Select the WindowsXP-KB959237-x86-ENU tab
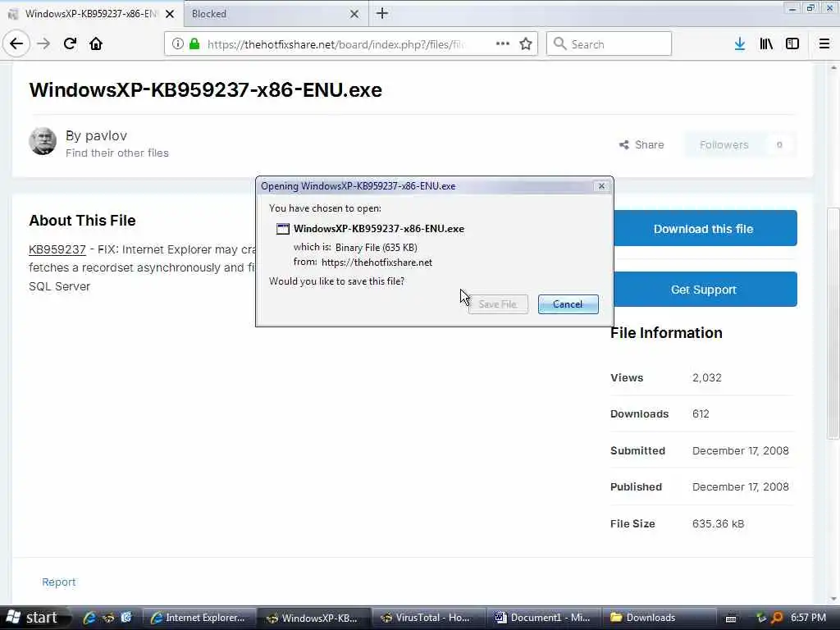This screenshot has width=840, height=630. [92, 14]
